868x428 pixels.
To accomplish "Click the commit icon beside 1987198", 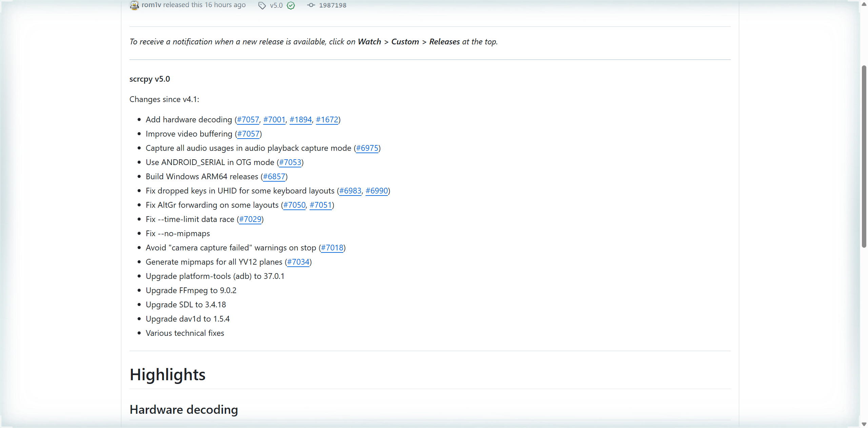I will point(311,5).
